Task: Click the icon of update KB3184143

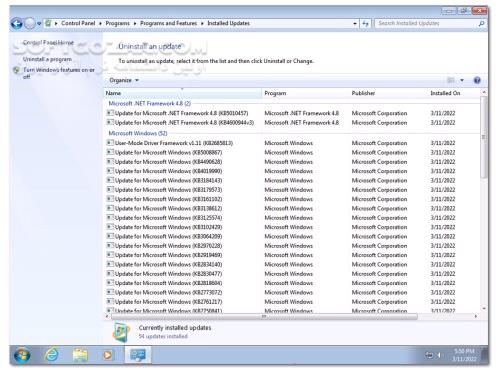Action: click(110, 180)
